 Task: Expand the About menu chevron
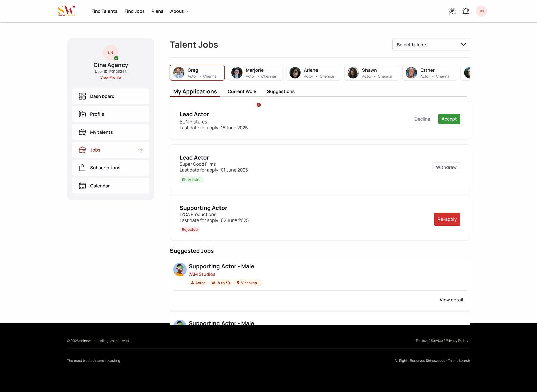187,11
